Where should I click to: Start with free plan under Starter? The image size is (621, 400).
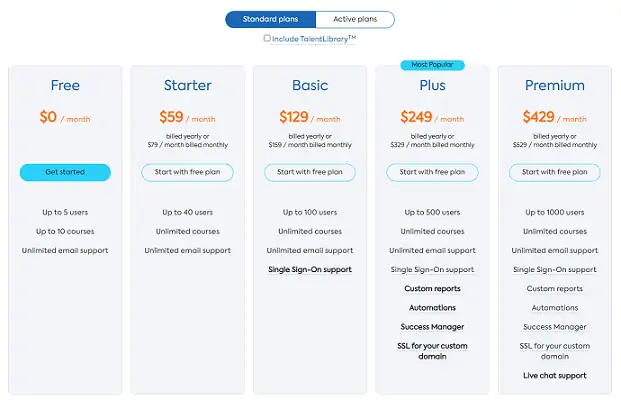pyautogui.click(x=187, y=172)
